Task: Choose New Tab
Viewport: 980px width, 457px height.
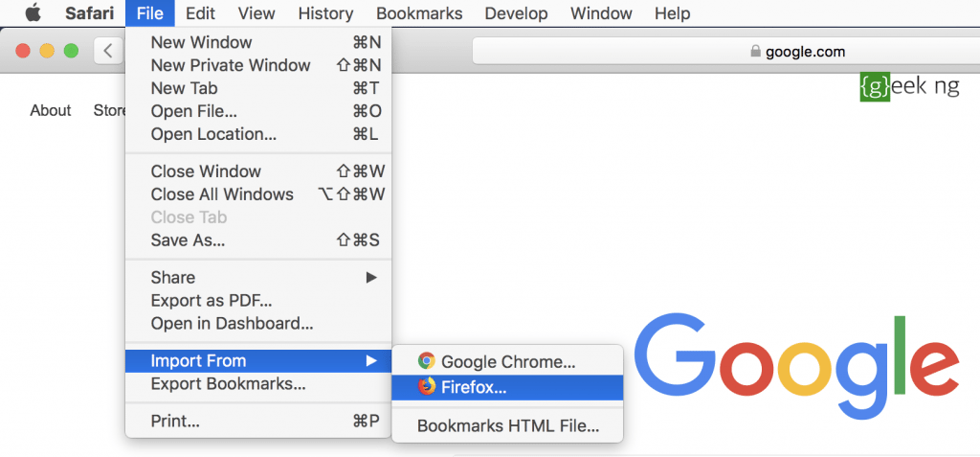Action: tap(258, 88)
